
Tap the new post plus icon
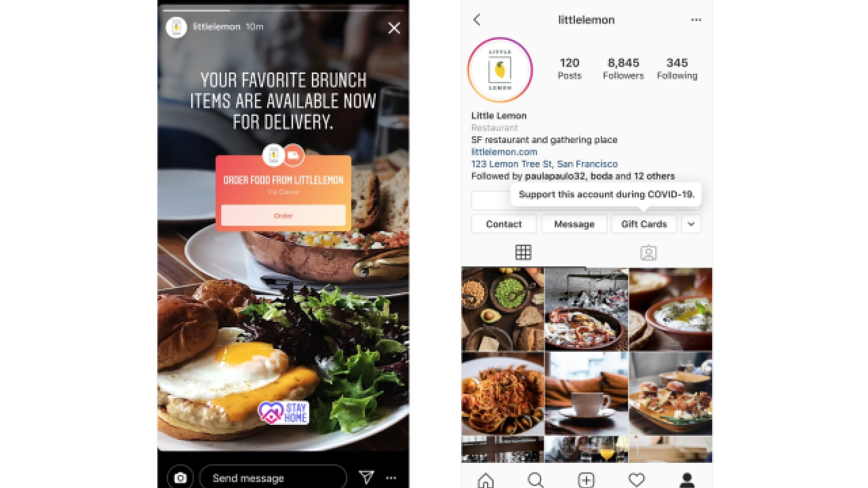586,480
